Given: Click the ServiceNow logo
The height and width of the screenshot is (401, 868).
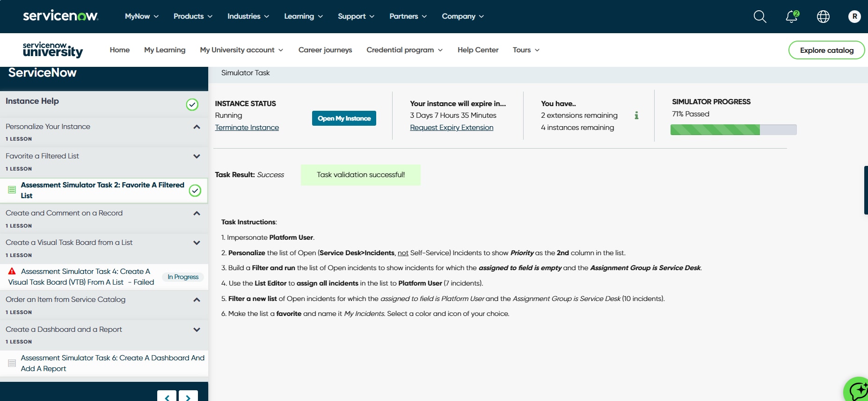Looking at the screenshot, I should (60, 16).
